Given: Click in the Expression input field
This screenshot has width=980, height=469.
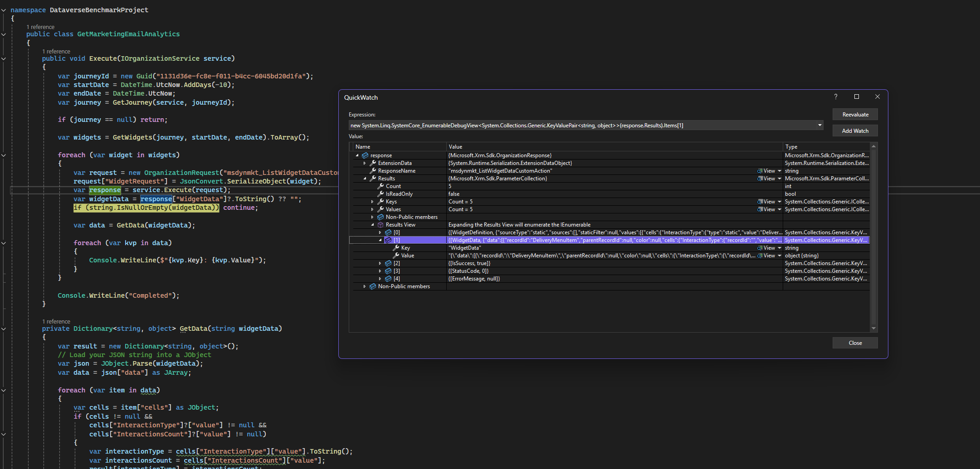Looking at the screenshot, I should point(582,126).
